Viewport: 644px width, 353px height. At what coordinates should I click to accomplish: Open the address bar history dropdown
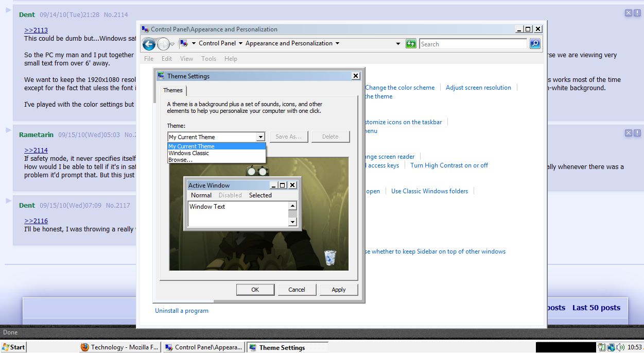pyautogui.click(x=398, y=44)
